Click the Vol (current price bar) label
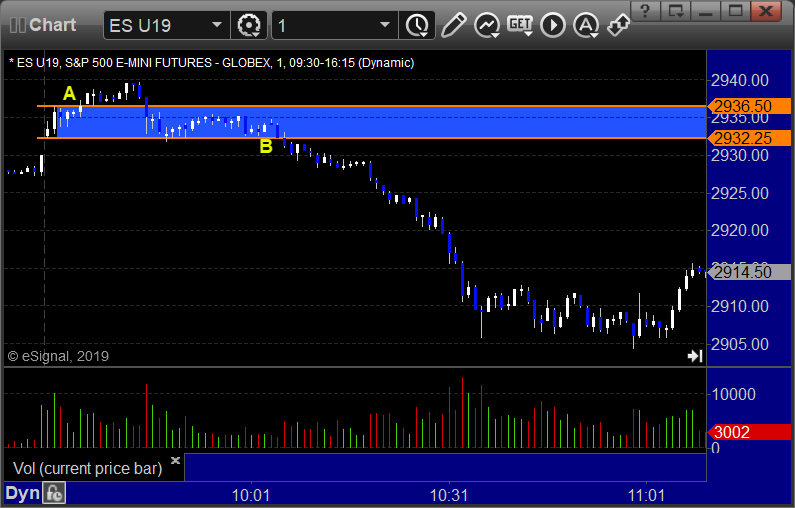The image size is (795, 508). pyautogui.click(x=87, y=468)
